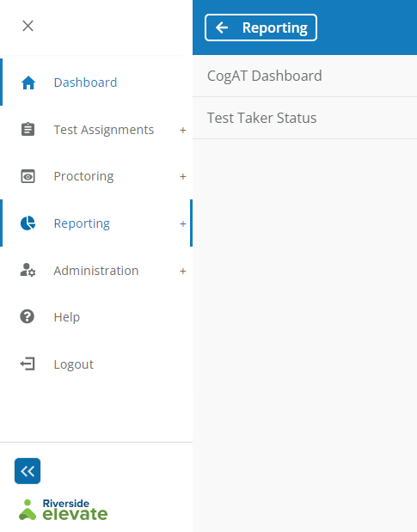Click the Help question mark icon
Viewport: 417px width, 532px height.
28,316
